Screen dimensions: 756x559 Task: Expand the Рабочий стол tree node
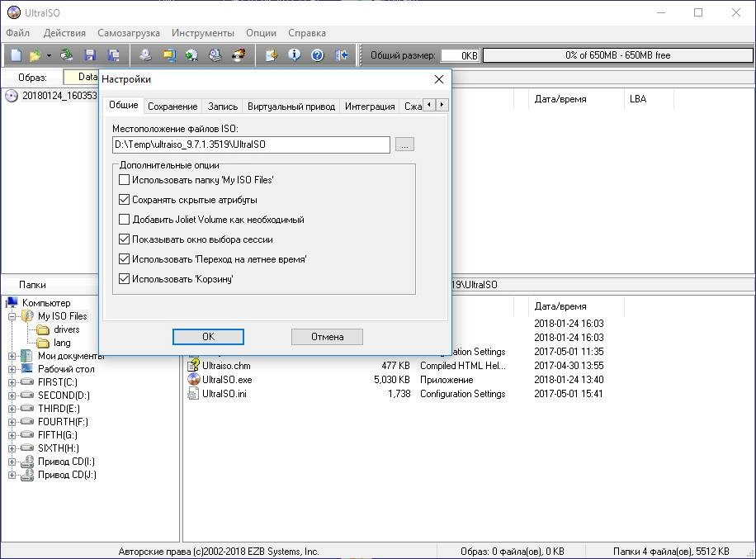[12, 369]
